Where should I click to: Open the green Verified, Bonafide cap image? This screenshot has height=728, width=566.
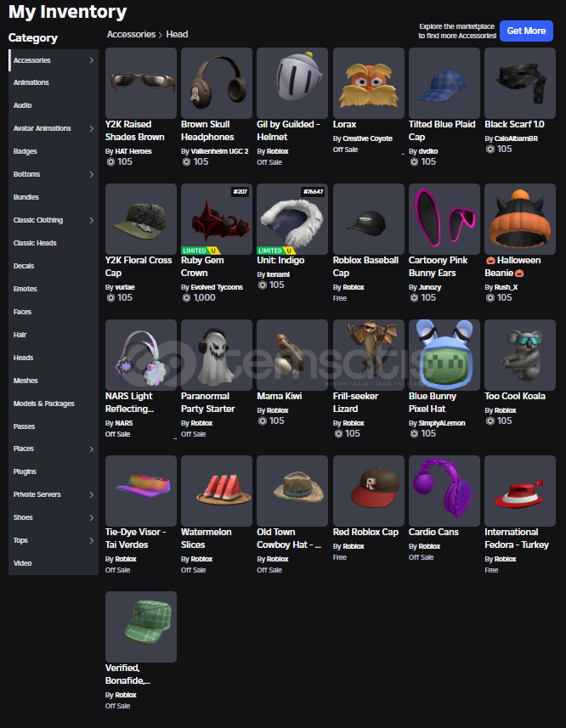coord(141,627)
